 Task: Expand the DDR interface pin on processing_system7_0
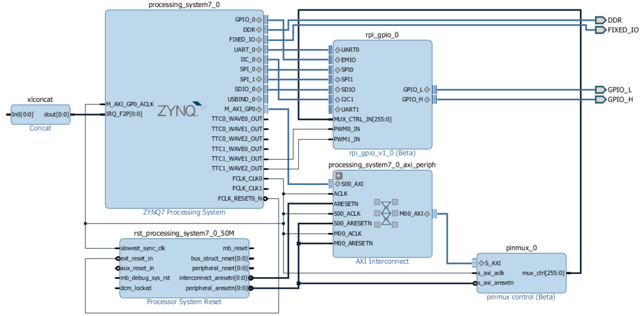tap(258, 30)
